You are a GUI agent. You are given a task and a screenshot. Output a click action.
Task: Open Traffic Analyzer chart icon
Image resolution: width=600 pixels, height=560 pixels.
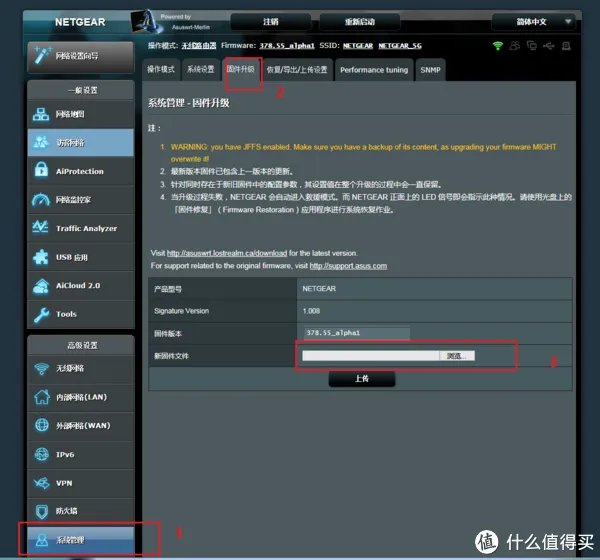tap(41, 228)
